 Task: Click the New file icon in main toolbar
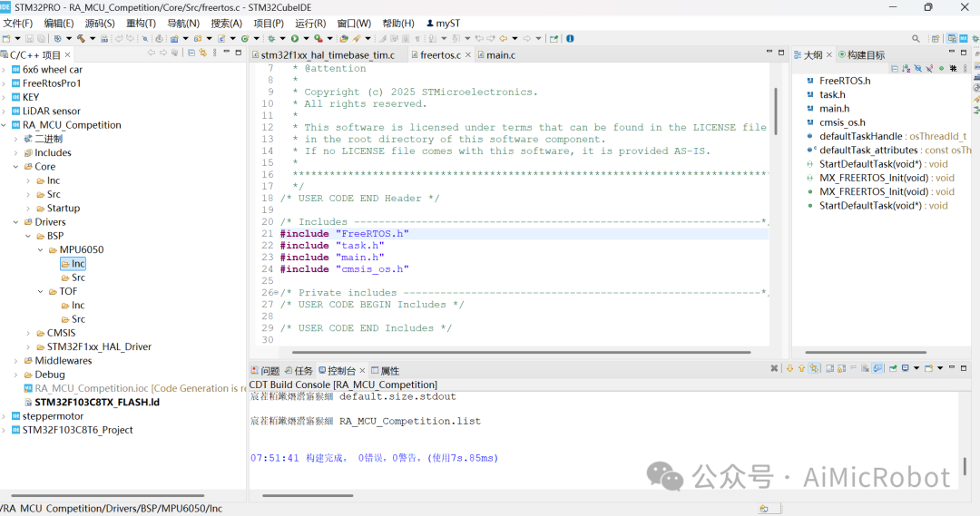(6, 38)
